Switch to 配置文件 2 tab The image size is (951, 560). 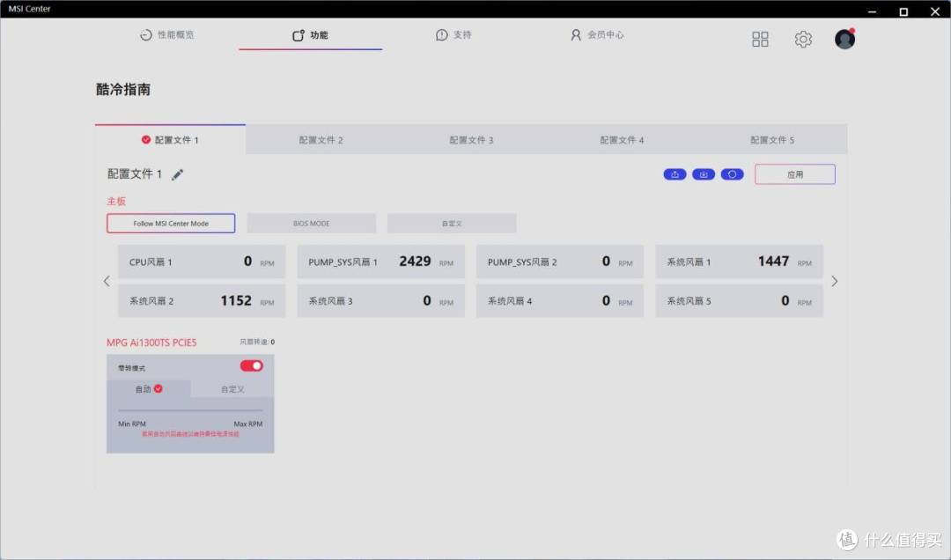[x=321, y=140]
